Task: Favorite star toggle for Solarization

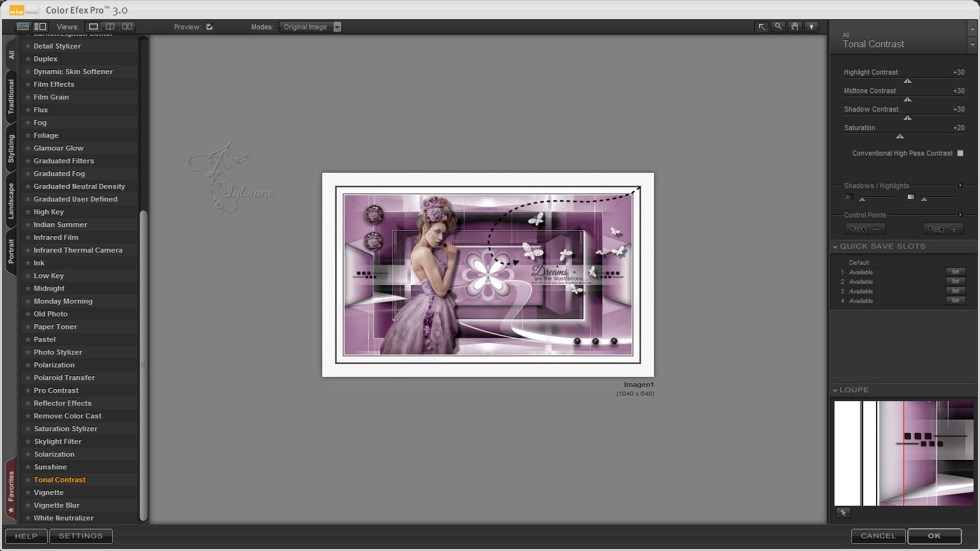Action: 28,454
